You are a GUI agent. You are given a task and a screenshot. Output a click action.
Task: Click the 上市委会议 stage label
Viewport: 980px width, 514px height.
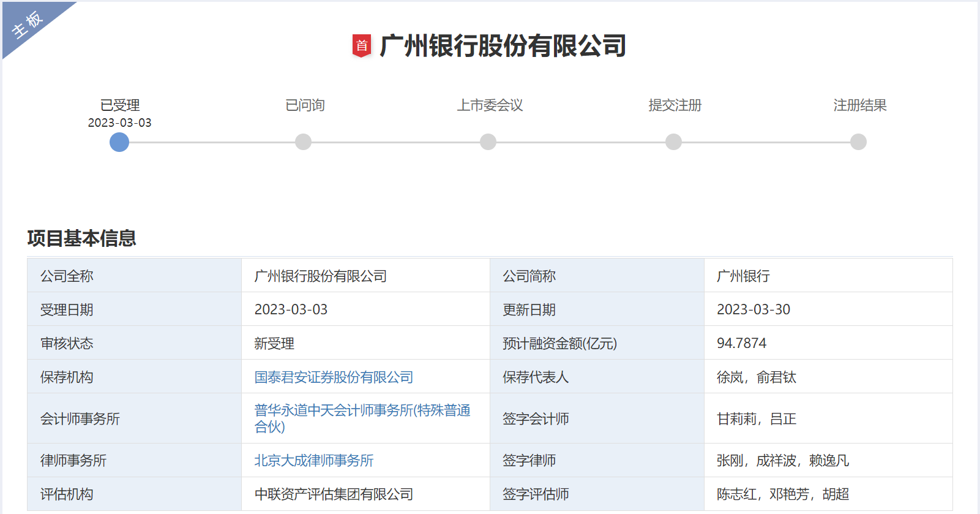[x=490, y=105]
